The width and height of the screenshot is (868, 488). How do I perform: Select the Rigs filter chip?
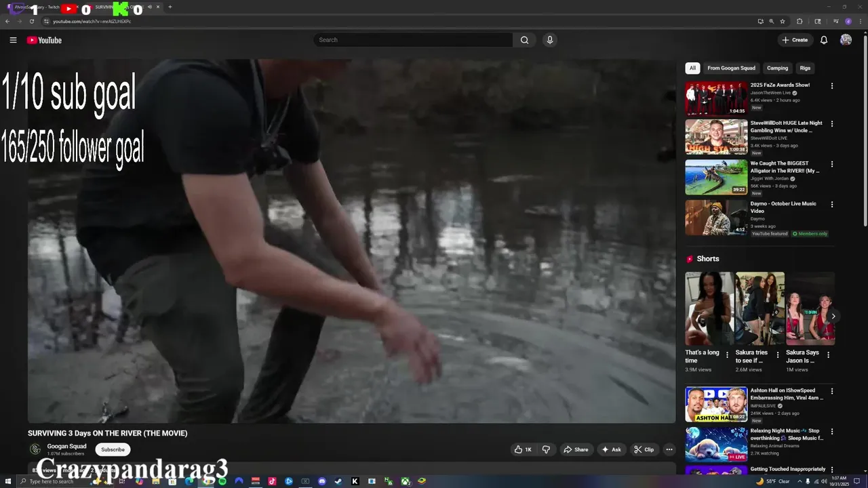pyautogui.click(x=805, y=68)
